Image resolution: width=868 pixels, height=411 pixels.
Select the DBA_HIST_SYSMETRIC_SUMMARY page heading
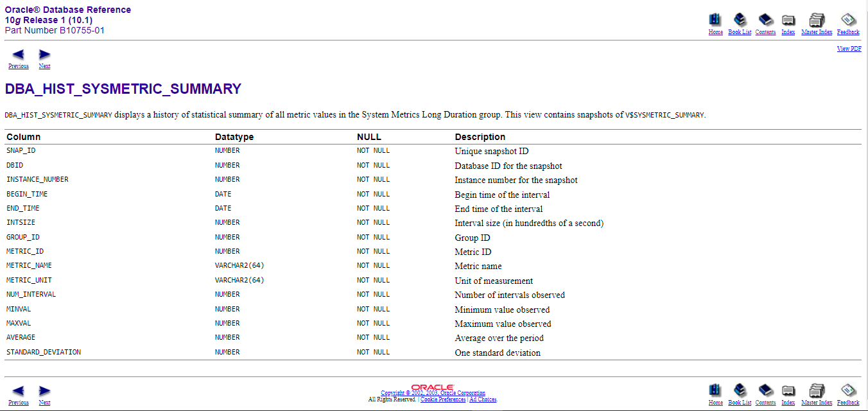(123, 89)
